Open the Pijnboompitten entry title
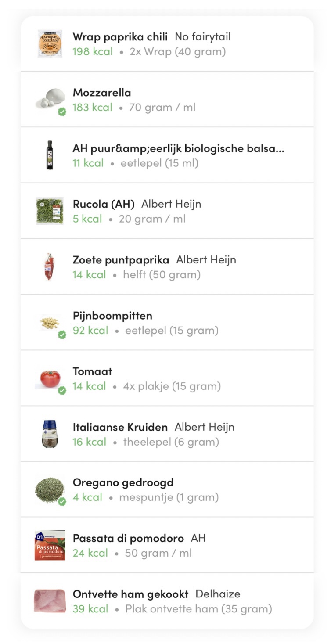The image size is (331, 644). pyautogui.click(x=112, y=316)
